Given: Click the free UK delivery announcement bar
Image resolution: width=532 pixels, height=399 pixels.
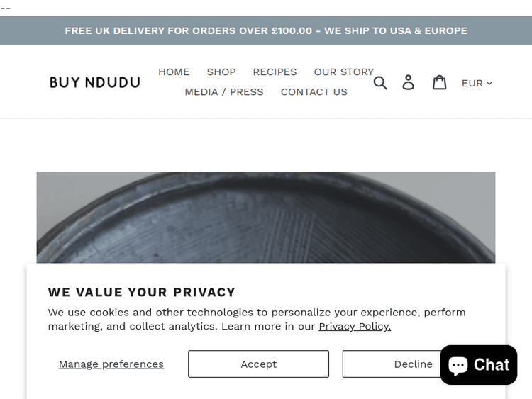Looking at the screenshot, I should pos(266,30).
